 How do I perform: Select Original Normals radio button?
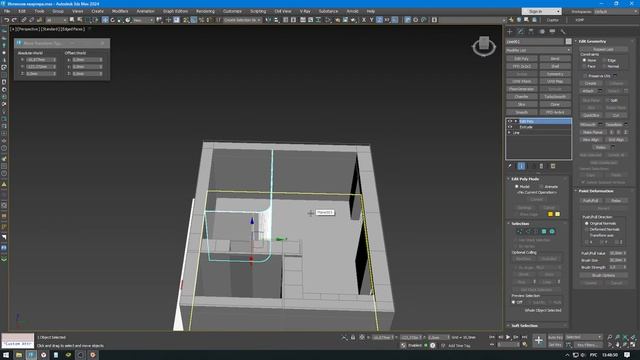pos(587,223)
